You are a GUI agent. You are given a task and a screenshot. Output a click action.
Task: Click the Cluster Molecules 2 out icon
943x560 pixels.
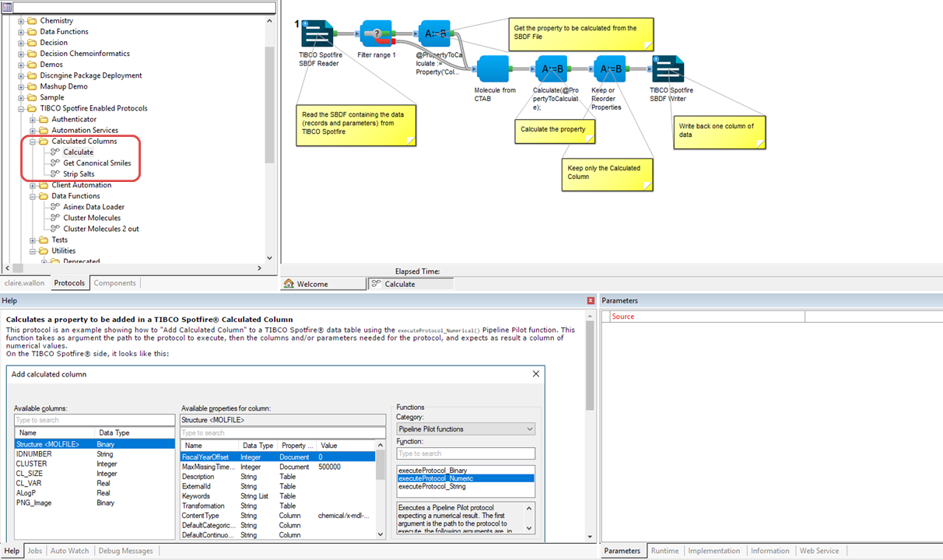54,229
